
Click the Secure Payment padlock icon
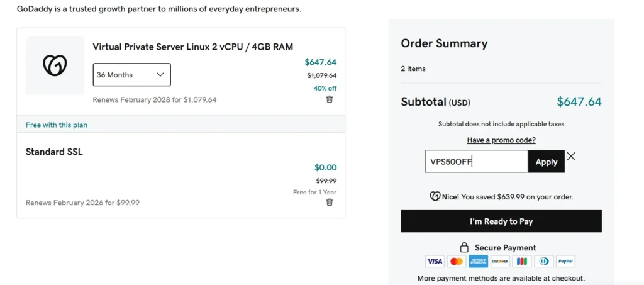(x=465, y=247)
